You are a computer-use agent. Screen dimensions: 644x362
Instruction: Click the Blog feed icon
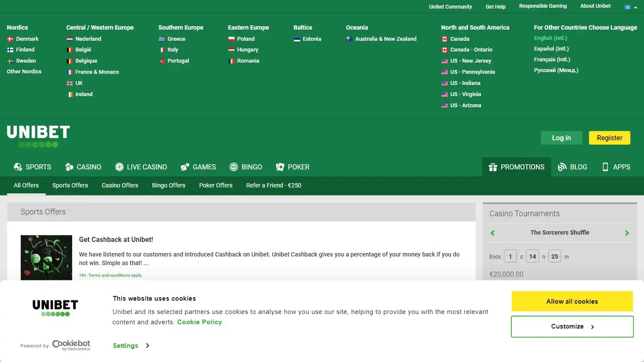[562, 167]
